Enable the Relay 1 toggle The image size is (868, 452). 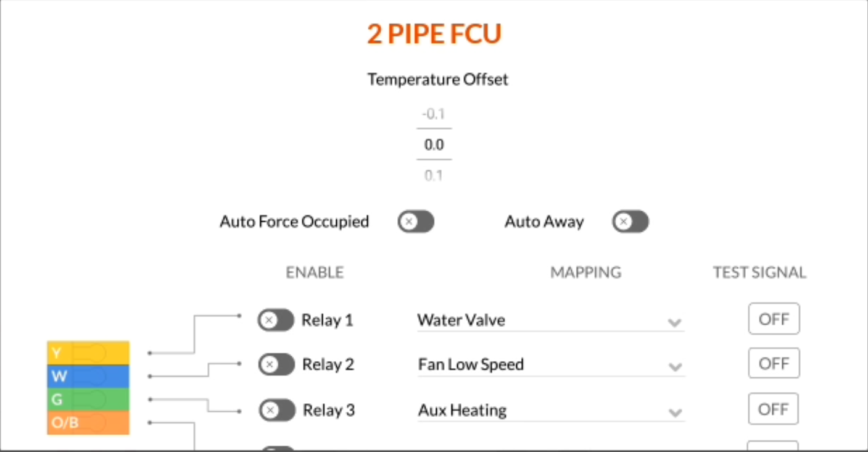[276, 320]
